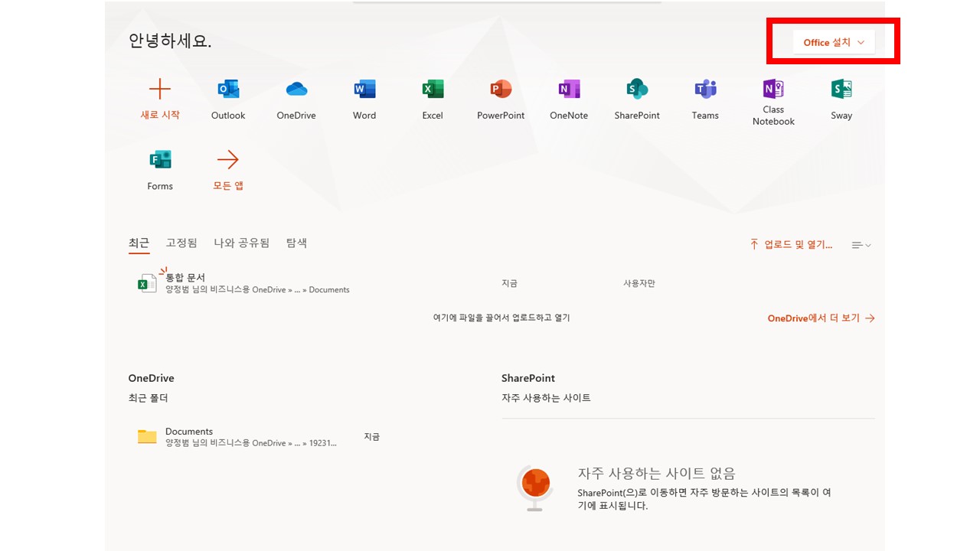This screenshot has width=980, height=551.
Task: Open the 통합 문서 file name
Action: [185, 277]
